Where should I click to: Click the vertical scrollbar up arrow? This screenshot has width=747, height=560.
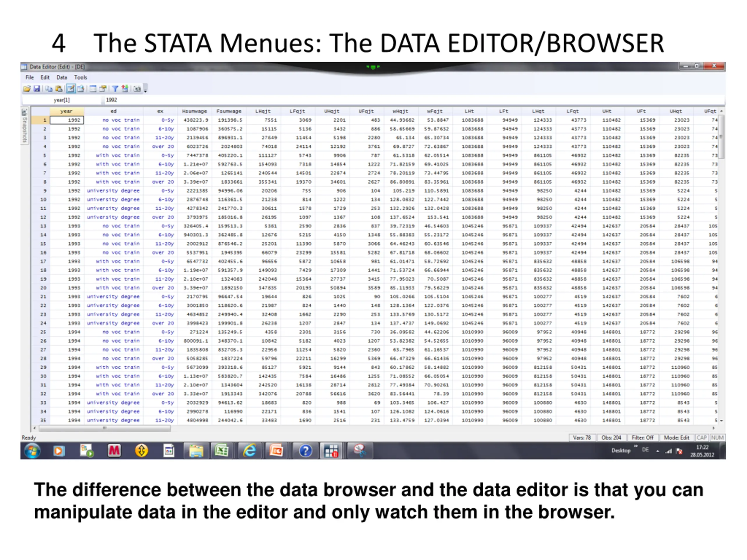[x=722, y=111]
